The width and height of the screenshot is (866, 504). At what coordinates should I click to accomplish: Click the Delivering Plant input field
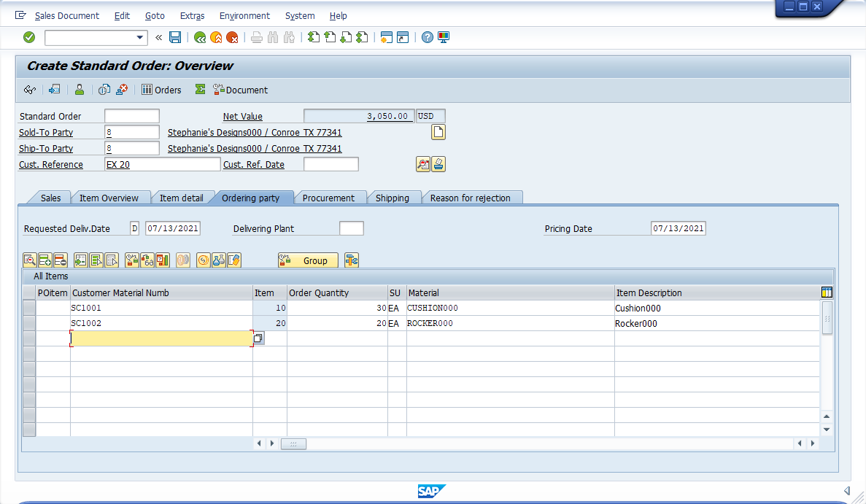click(351, 228)
